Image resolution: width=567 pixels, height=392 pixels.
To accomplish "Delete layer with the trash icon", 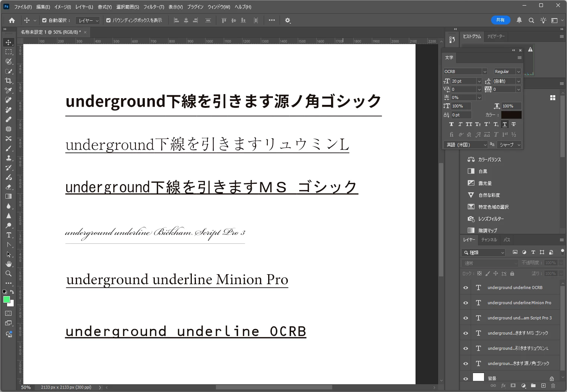I will pos(553,386).
